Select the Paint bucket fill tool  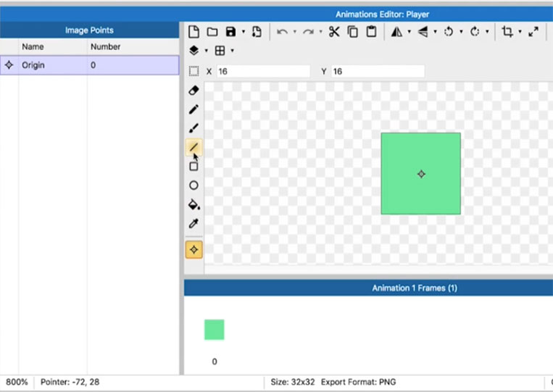[194, 204]
